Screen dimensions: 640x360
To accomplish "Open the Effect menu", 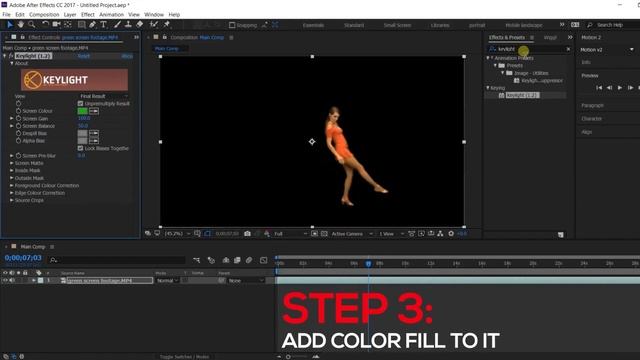I will coord(87,15).
